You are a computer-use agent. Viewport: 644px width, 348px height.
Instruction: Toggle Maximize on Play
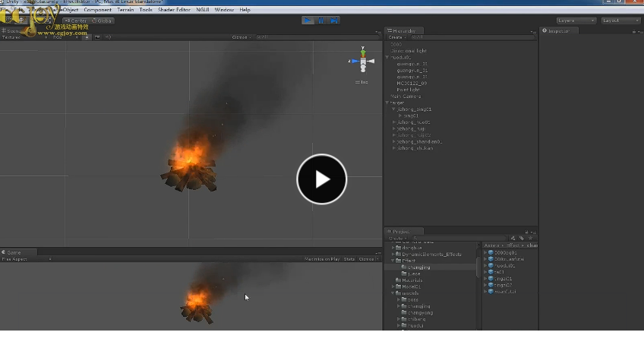pyautogui.click(x=321, y=259)
